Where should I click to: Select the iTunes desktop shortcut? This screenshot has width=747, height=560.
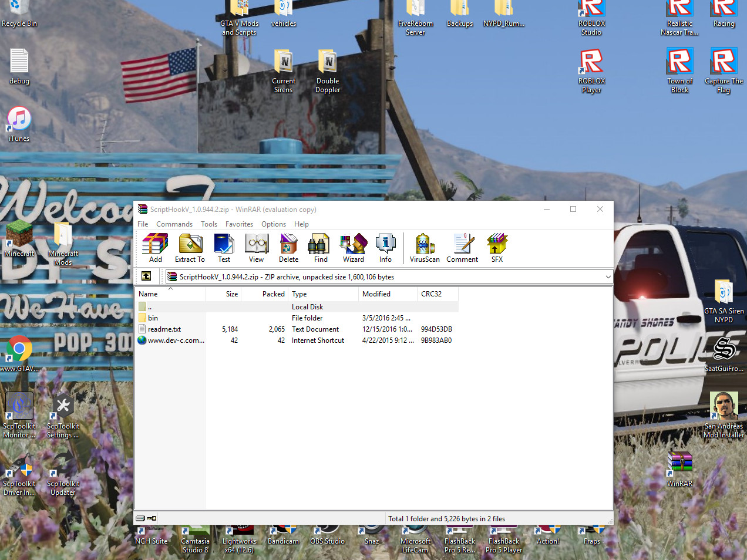coord(19,124)
